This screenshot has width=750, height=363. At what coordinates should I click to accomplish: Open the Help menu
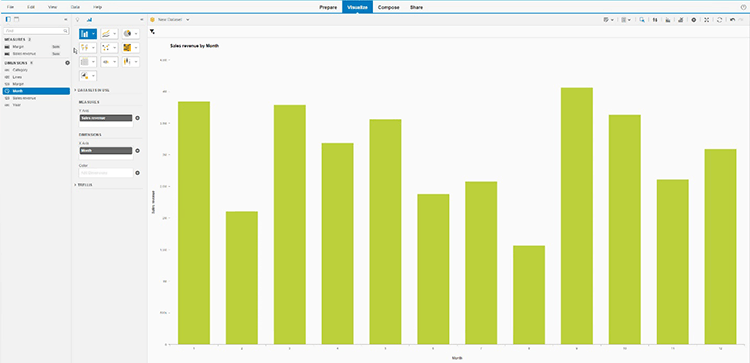pos(98,7)
